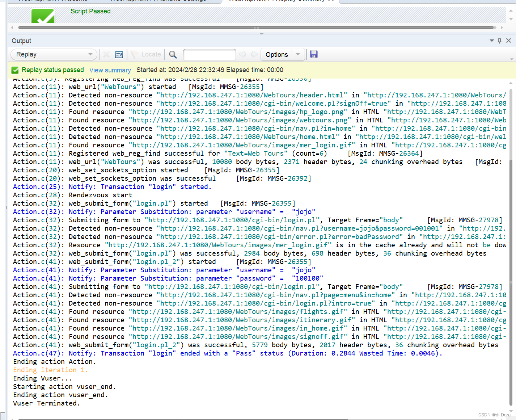Select the "Rendezvous start" log line
516x420 pixels.
(x=73, y=195)
